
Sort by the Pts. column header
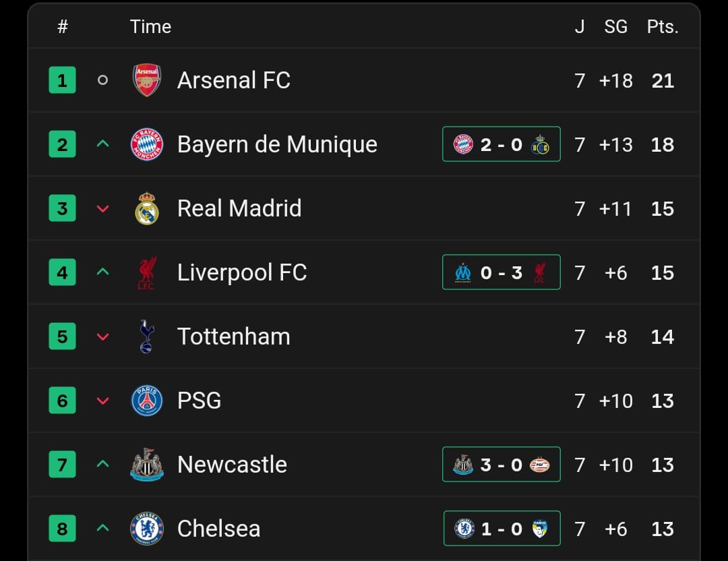[663, 27]
